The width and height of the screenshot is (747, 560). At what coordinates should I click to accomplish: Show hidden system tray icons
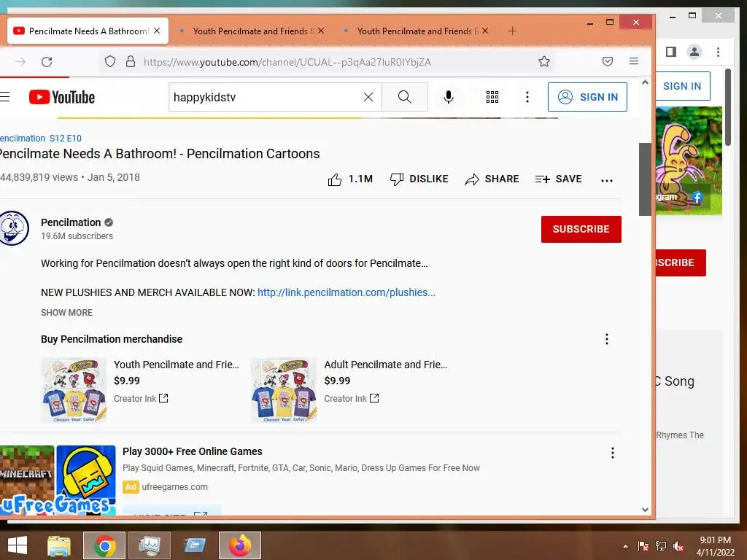(x=625, y=546)
